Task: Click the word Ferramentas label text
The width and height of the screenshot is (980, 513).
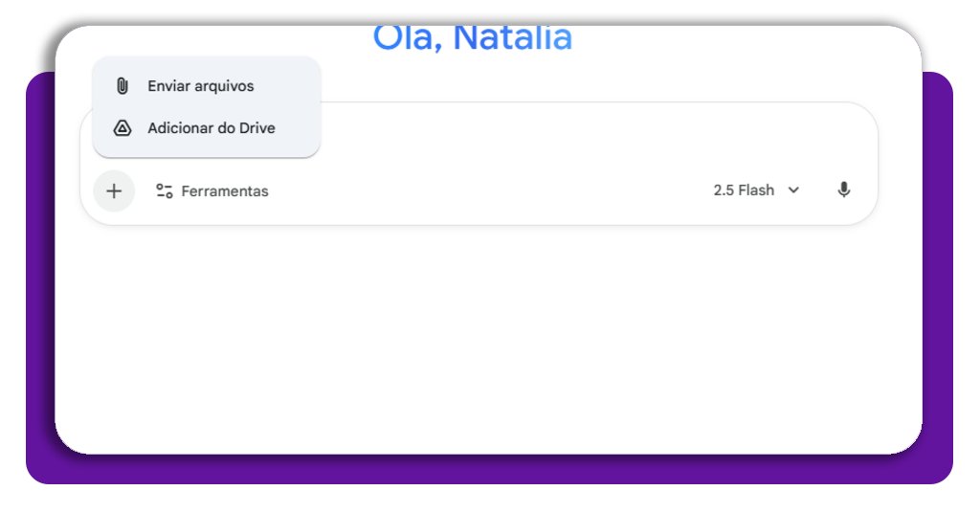Action: coord(225,191)
